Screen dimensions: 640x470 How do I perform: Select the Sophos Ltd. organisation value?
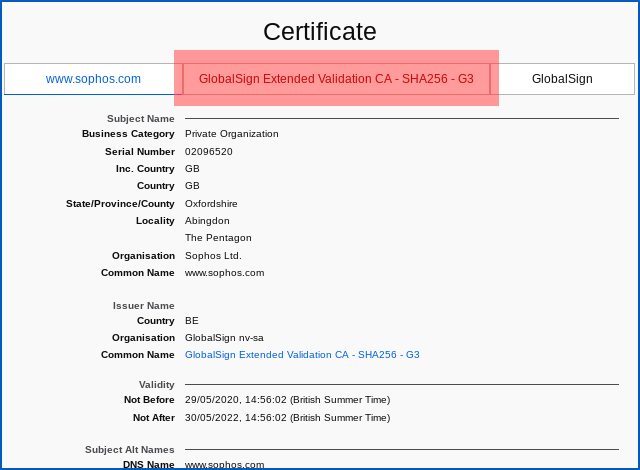tap(213, 256)
